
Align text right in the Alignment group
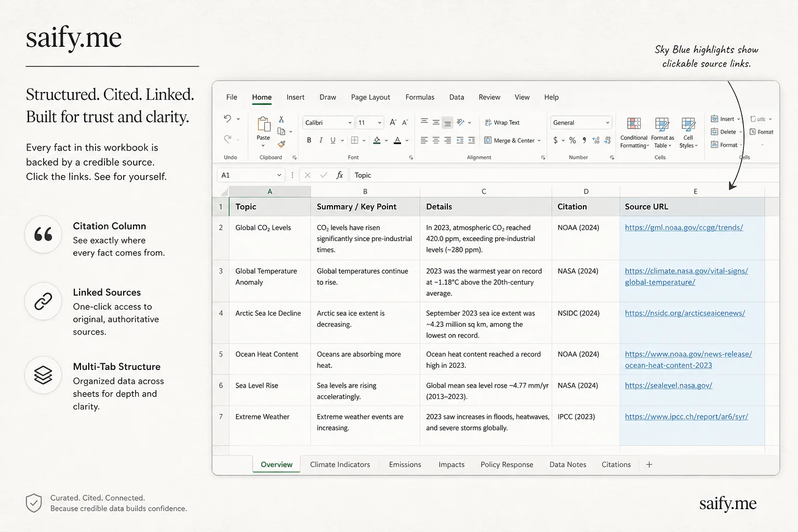tap(447, 140)
